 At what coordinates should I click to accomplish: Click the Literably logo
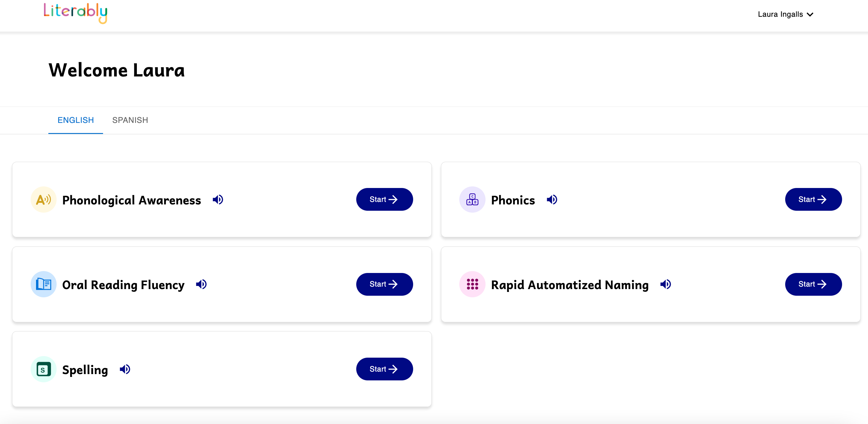click(76, 13)
